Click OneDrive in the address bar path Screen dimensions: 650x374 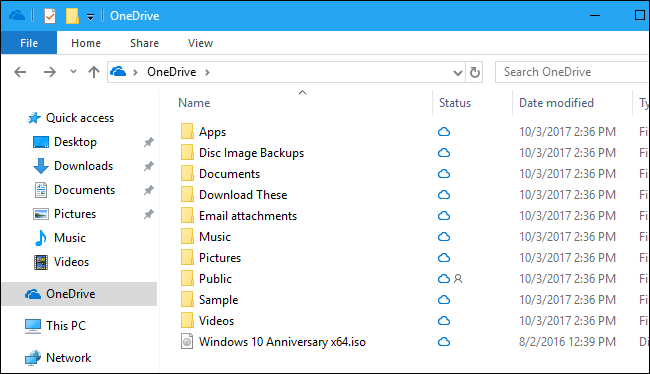(172, 72)
